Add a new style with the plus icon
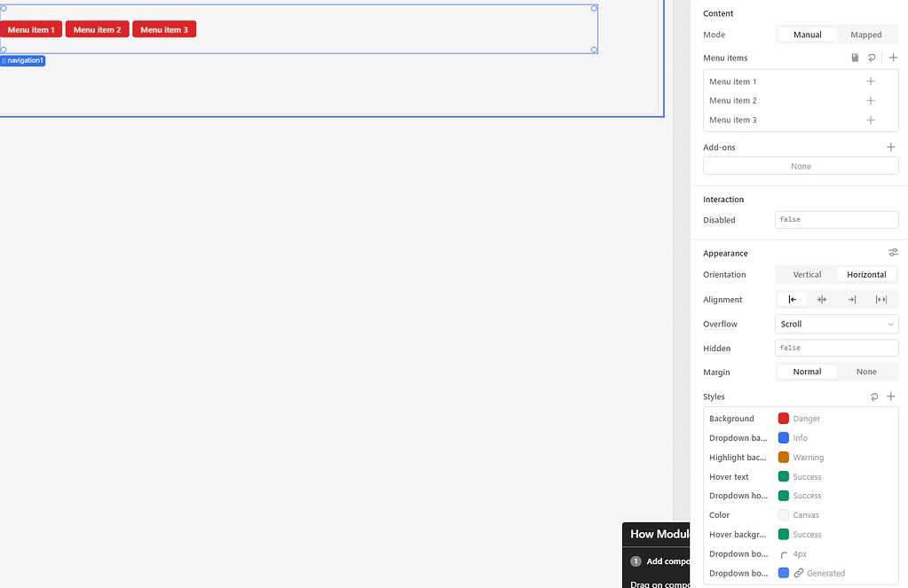 point(891,396)
